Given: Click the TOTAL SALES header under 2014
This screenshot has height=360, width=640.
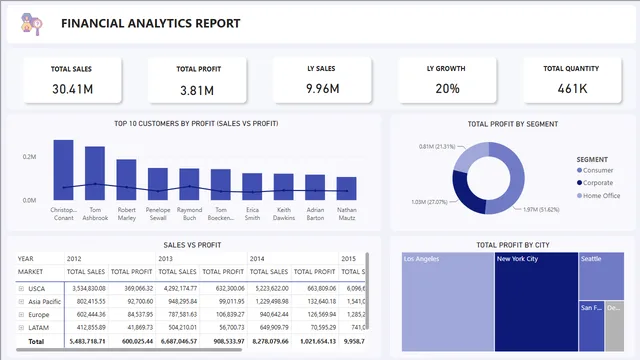Looking at the screenshot, I should [x=269, y=272].
